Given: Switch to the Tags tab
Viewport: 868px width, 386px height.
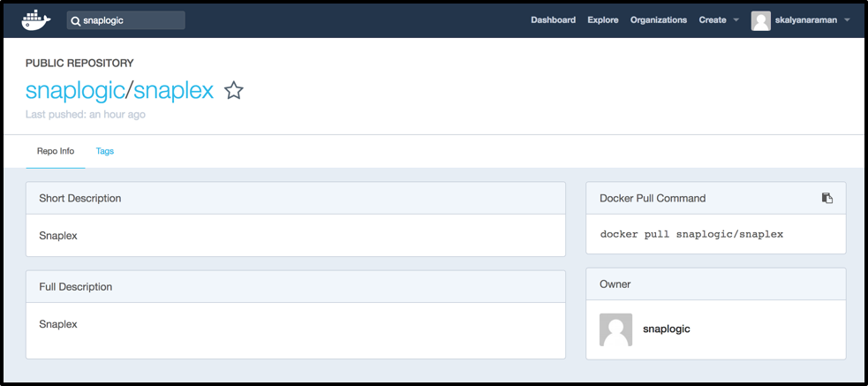Looking at the screenshot, I should click(x=104, y=151).
